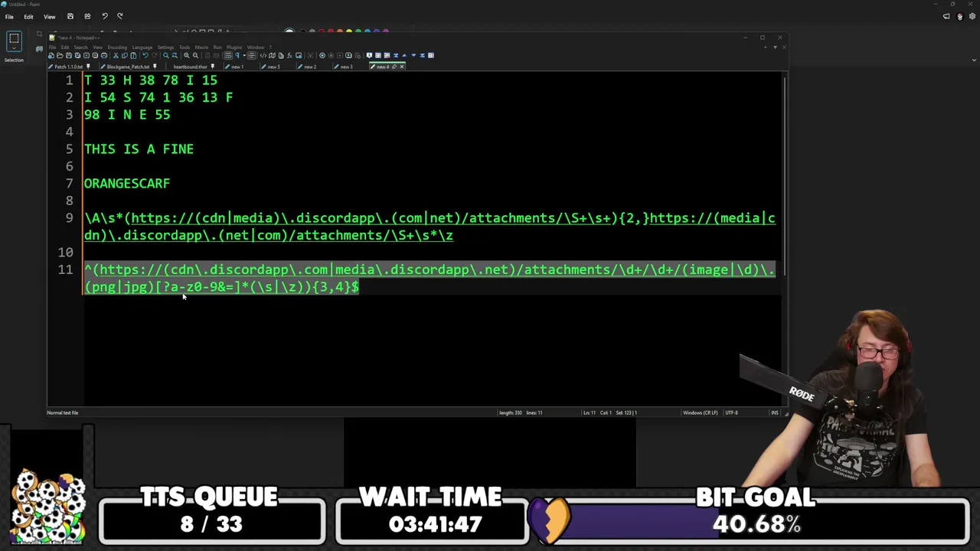980x551 pixels.
Task: Click the Paint account profile picture
Action: 959,16
